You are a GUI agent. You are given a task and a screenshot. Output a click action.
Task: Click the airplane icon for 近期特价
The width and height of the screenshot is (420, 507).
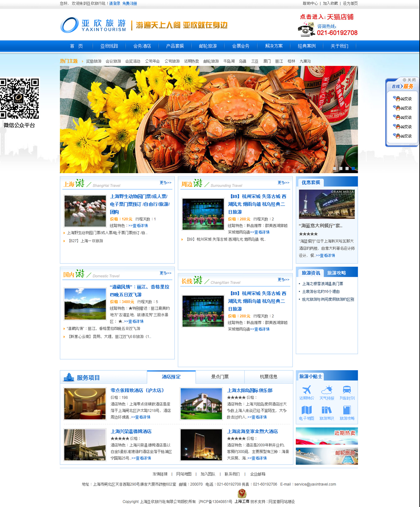[x=307, y=390]
